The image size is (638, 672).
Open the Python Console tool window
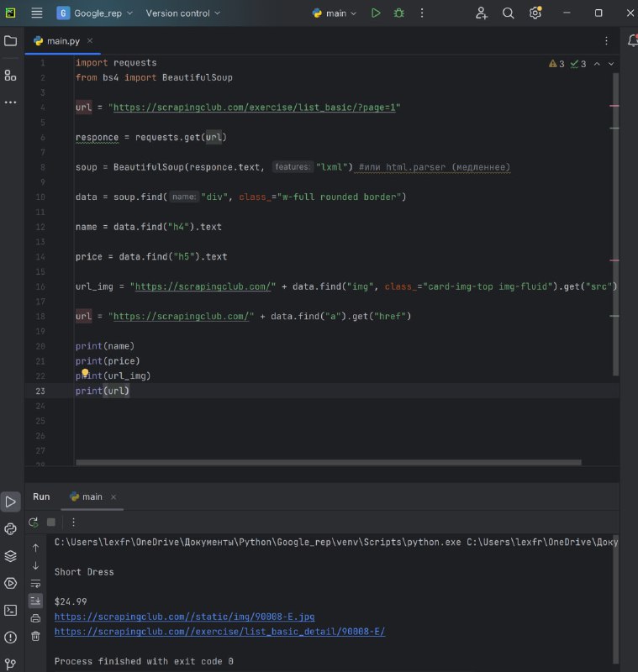pyautogui.click(x=10, y=529)
